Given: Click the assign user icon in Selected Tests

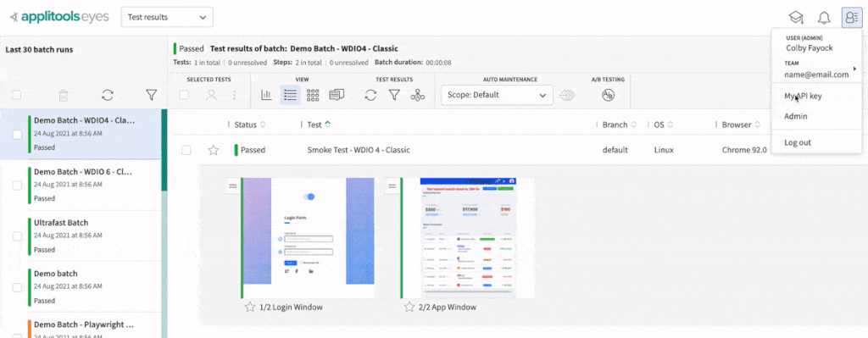Looking at the screenshot, I should tap(211, 95).
